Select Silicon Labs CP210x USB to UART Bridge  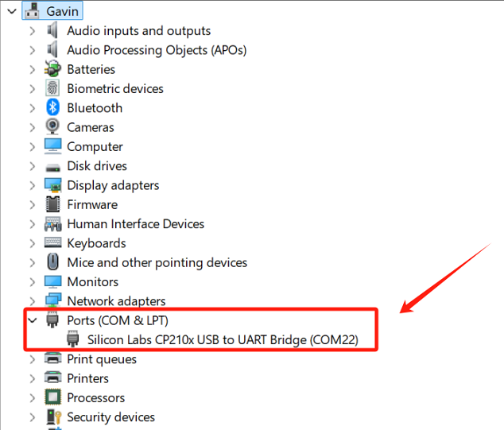click(223, 339)
